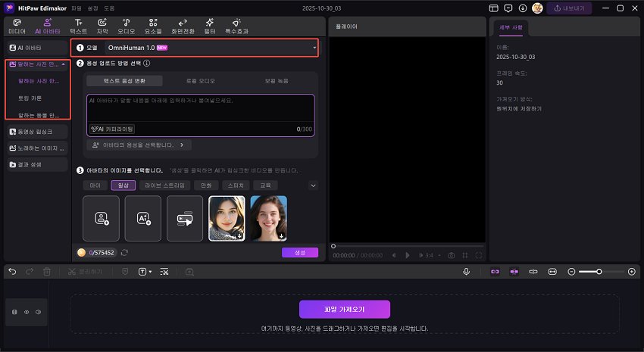Zoom in the timeline with plus
644x352 pixels.
[x=632, y=272]
